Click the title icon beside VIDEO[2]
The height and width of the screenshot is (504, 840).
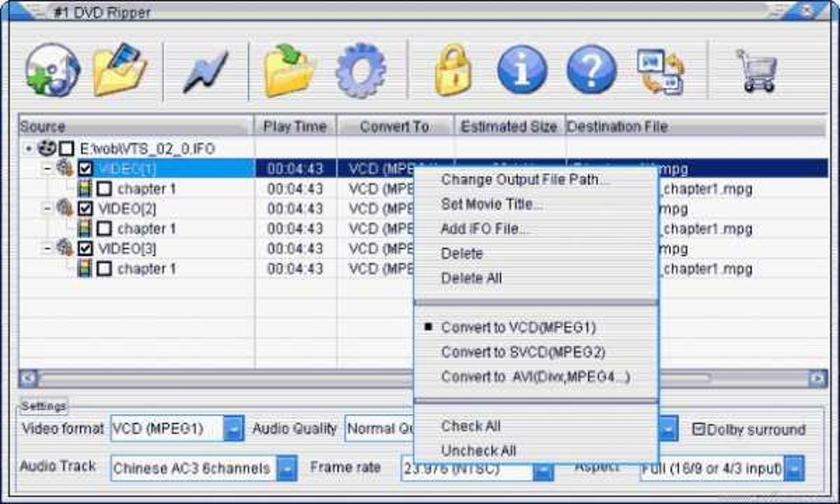pyautogui.click(x=65, y=208)
